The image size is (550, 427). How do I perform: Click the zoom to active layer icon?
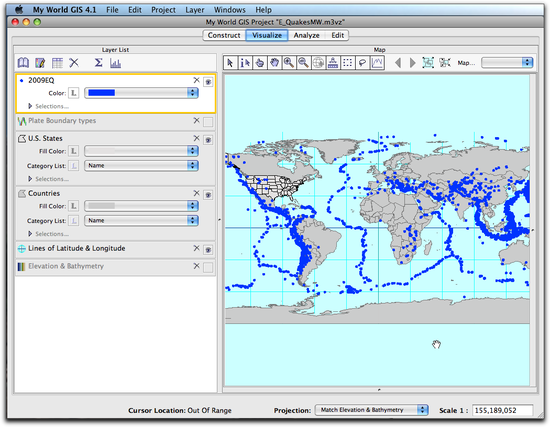coord(445,63)
